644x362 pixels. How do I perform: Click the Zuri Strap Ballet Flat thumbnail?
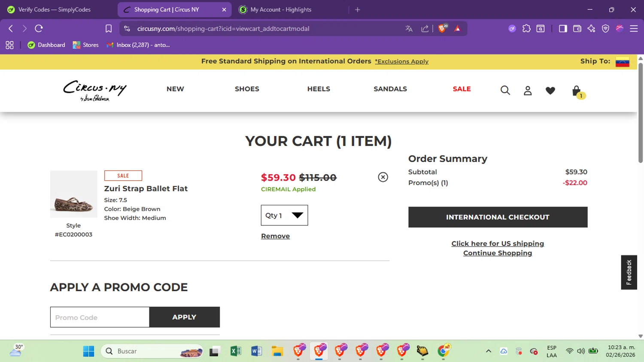point(73,194)
